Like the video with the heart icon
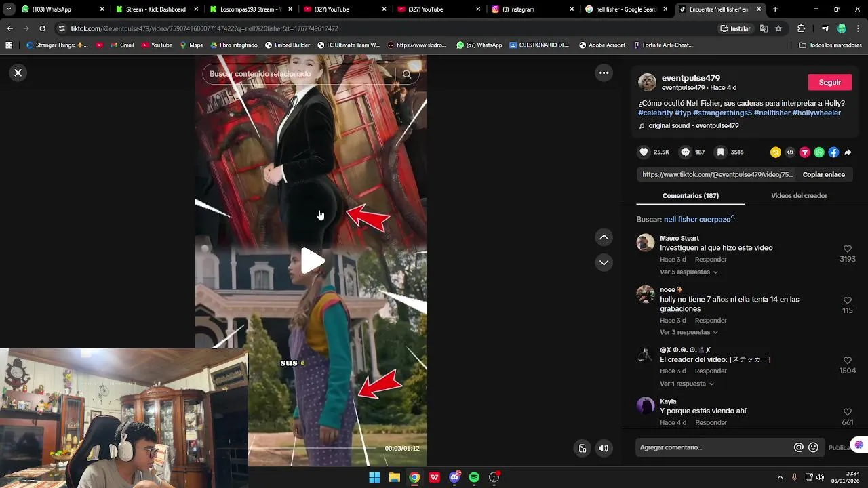The image size is (868, 488). point(644,152)
